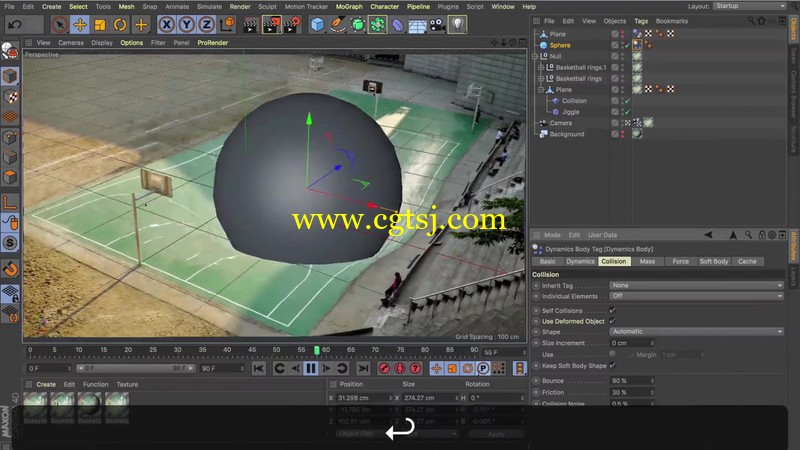
Task: Open viewport ProRender menu
Action: point(213,43)
